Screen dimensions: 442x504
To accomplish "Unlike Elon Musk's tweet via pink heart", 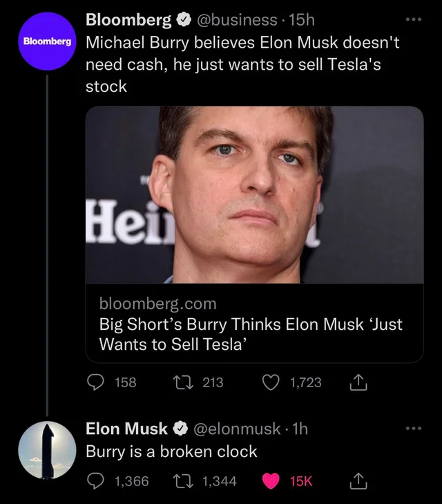I will 271,480.
